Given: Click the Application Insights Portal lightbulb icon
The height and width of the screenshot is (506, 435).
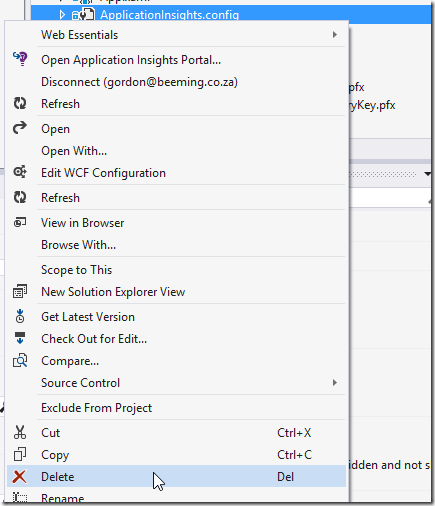Looking at the screenshot, I should [20, 59].
